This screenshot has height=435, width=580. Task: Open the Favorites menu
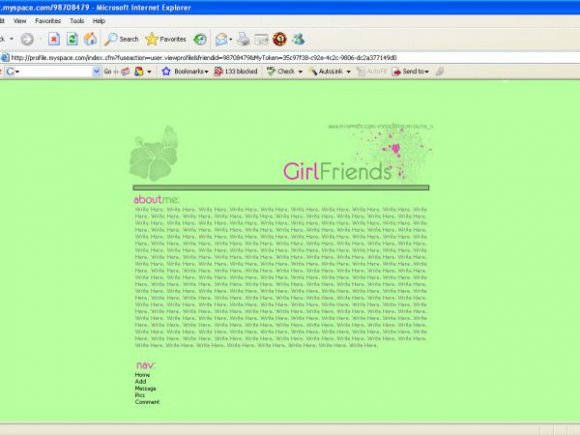point(48,21)
